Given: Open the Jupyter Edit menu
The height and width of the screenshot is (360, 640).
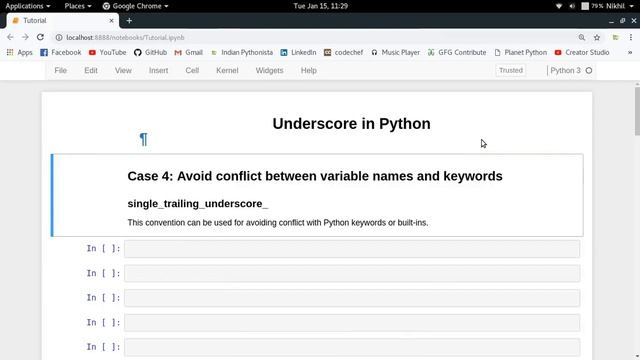Looking at the screenshot, I should pyautogui.click(x=91, y=70).
